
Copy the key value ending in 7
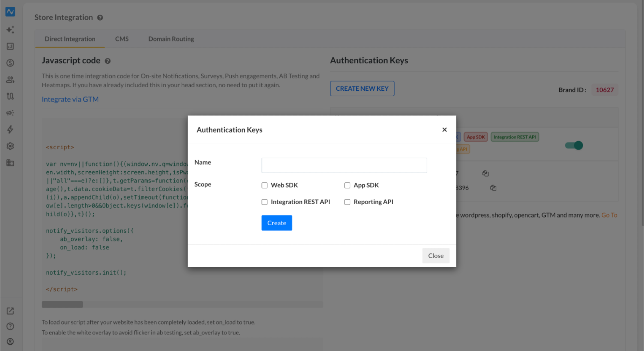tap(485, 173)
